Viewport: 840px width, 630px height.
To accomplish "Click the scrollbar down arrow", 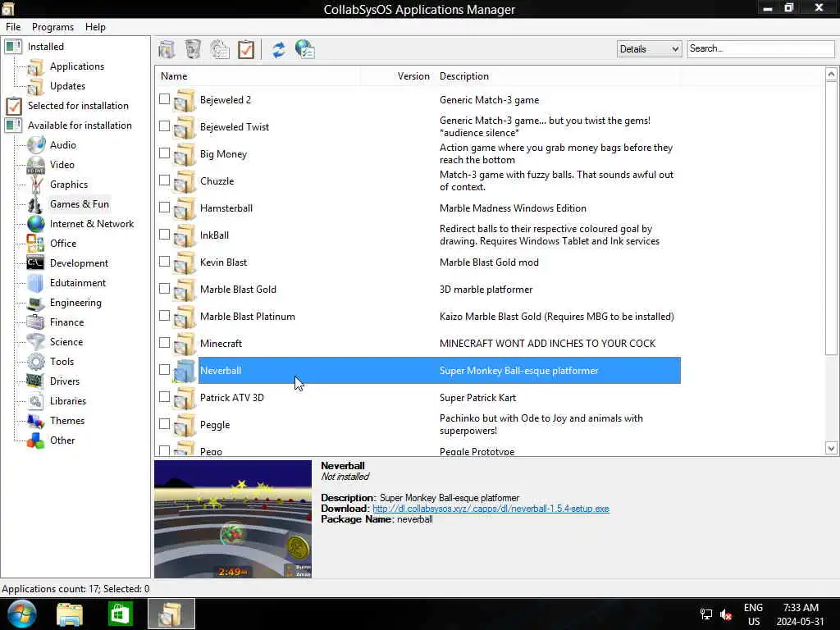I will pyautogui.click(x=831, y=449).
